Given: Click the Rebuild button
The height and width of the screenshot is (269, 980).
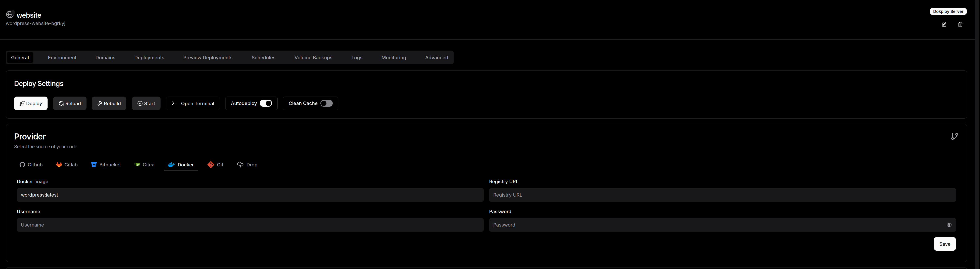Looking at the screenshot, I should [x=109, y=104].
